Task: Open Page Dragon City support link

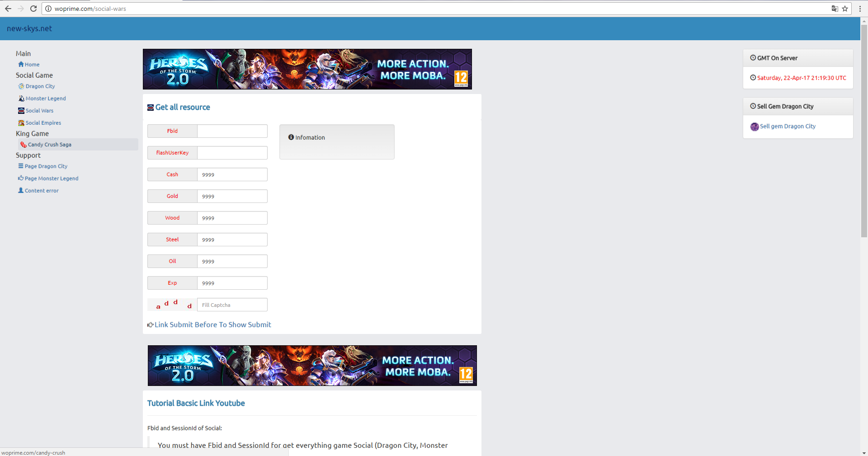Action: point(46,166)
